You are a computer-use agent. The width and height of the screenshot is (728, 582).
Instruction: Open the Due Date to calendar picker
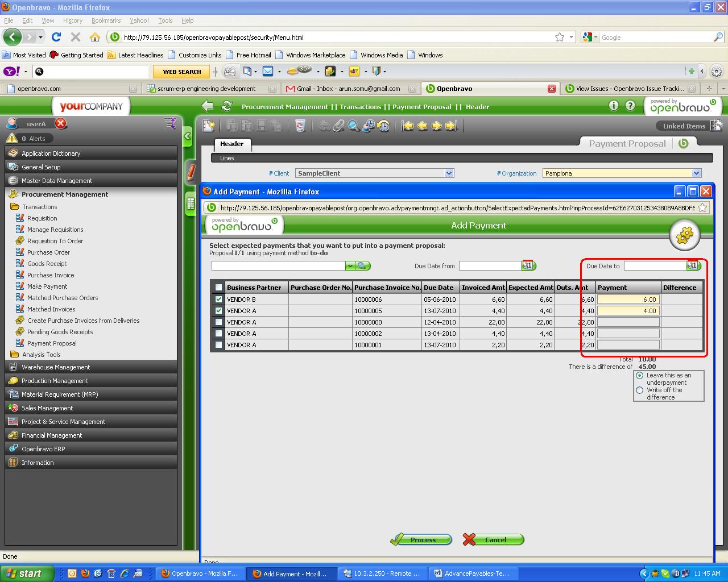(693, 265)
